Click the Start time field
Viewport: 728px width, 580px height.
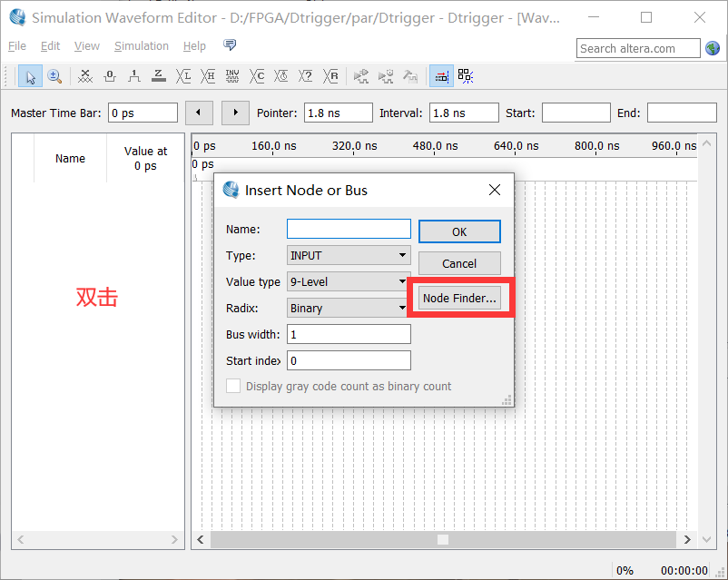[x=576, y=113]
